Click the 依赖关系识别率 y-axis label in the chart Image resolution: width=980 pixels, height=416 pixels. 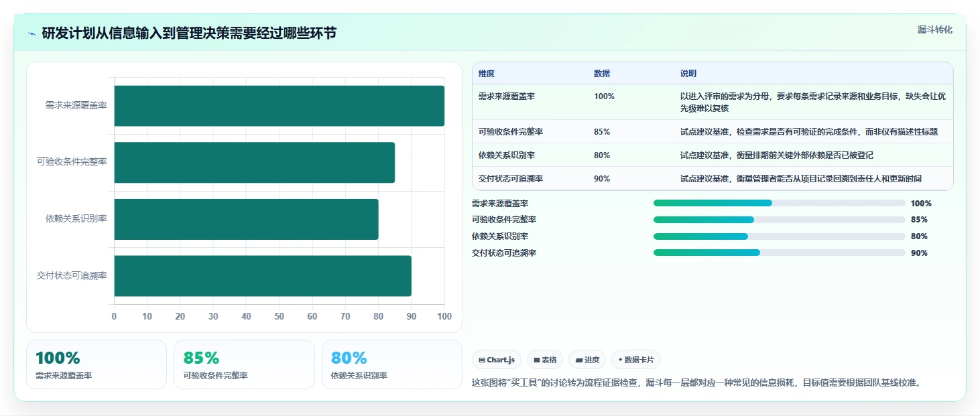pyautogui.click(x=76, y=219)
